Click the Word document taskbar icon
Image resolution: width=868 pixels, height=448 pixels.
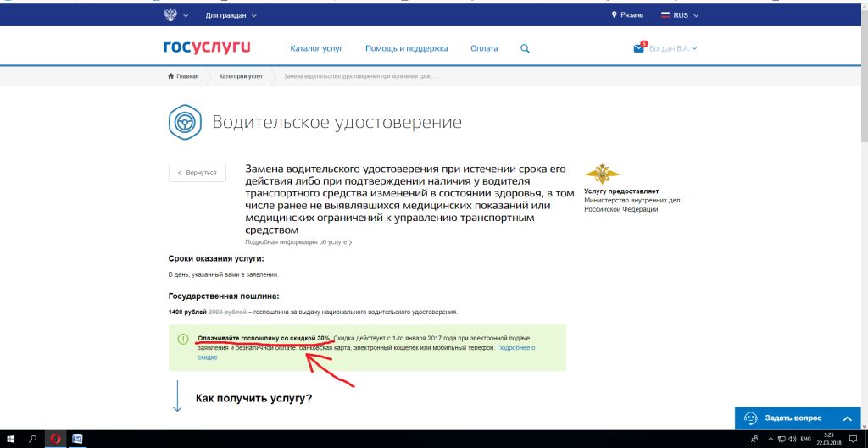pyautogui.click(x=77, y=439)
